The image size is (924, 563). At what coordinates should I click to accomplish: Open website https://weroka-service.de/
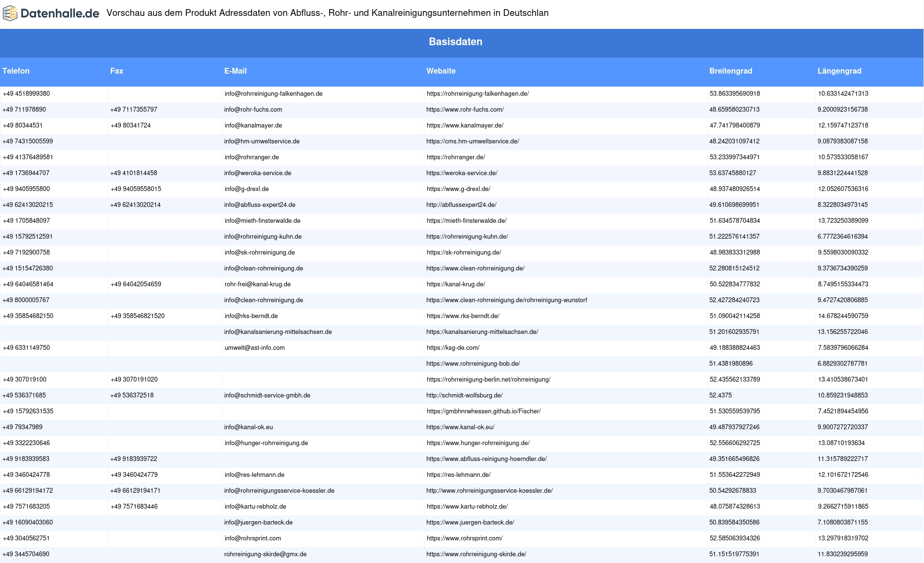[x=462, y=173]
